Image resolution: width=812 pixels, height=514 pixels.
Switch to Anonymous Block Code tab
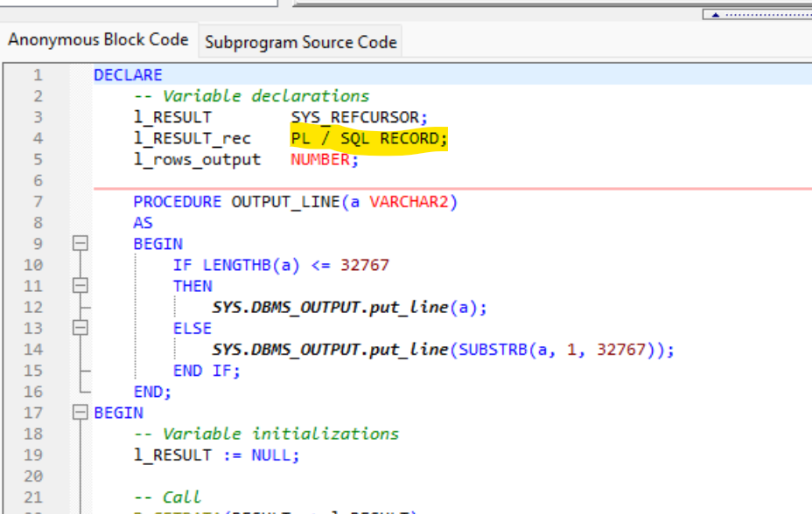click(x=98, y=40)
